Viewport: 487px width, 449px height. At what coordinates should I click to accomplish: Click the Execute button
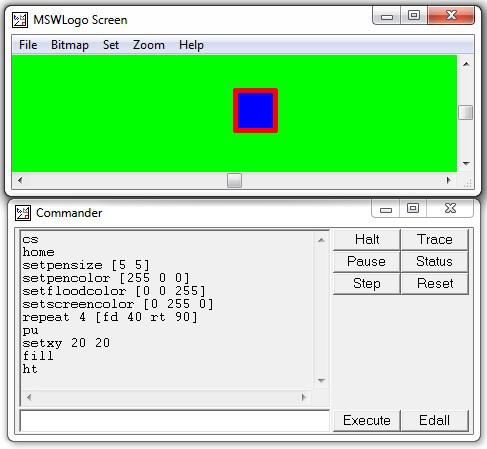367,421
